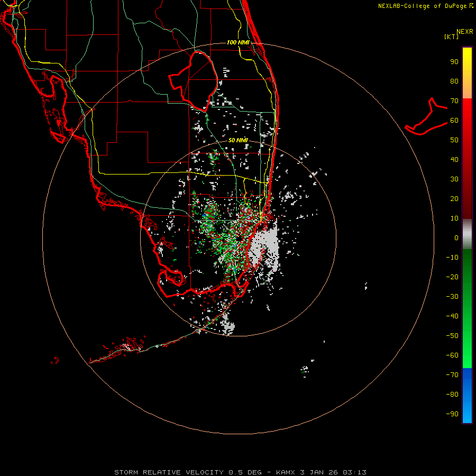Click the positive 80 knot scale label
The height and width of the screenshot is (476, 476).
(454, 81)
